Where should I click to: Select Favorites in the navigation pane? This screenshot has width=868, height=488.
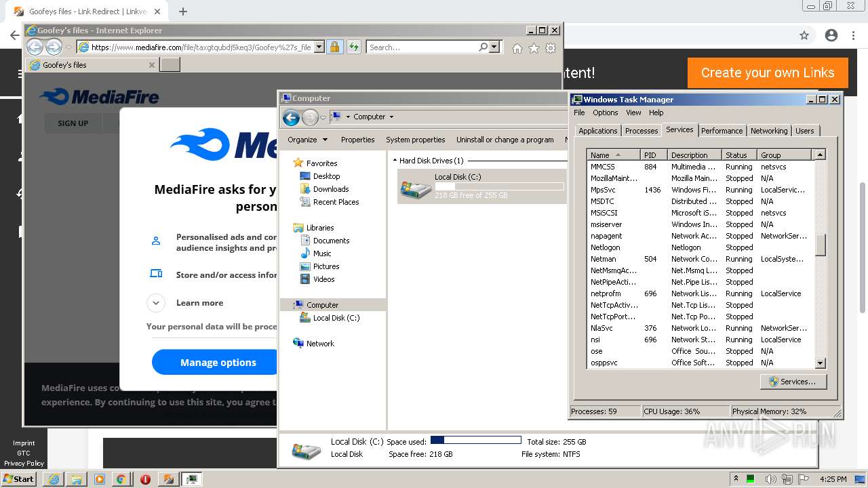pyautogui.click(x=321, y=163)
